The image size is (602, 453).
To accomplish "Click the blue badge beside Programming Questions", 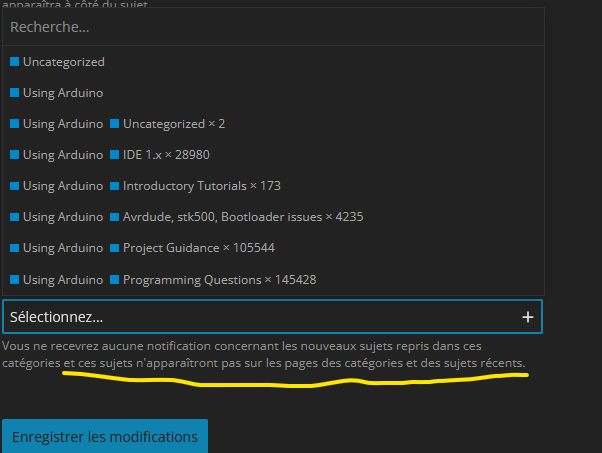I will pos(114,279).
